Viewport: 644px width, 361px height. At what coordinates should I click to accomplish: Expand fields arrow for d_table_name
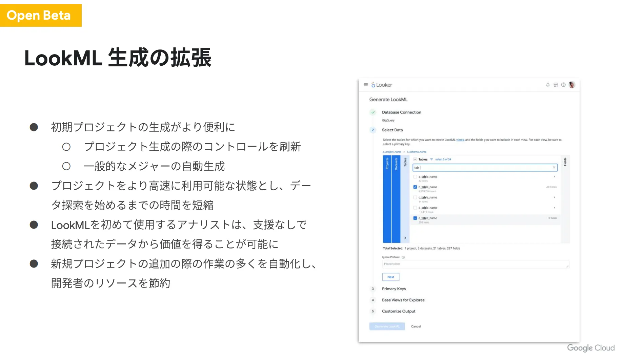click(554, 208)
